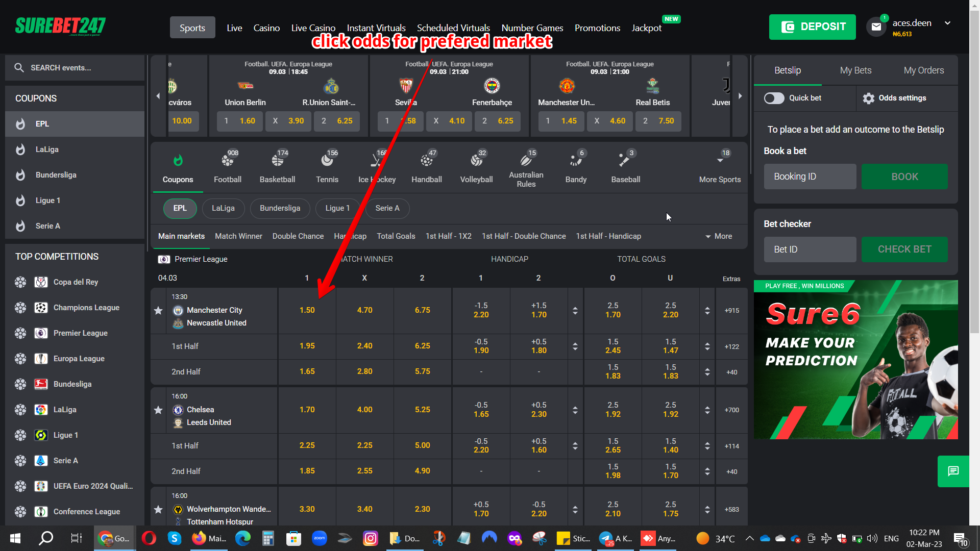Click the Surebet247 logo

point(60,26)
